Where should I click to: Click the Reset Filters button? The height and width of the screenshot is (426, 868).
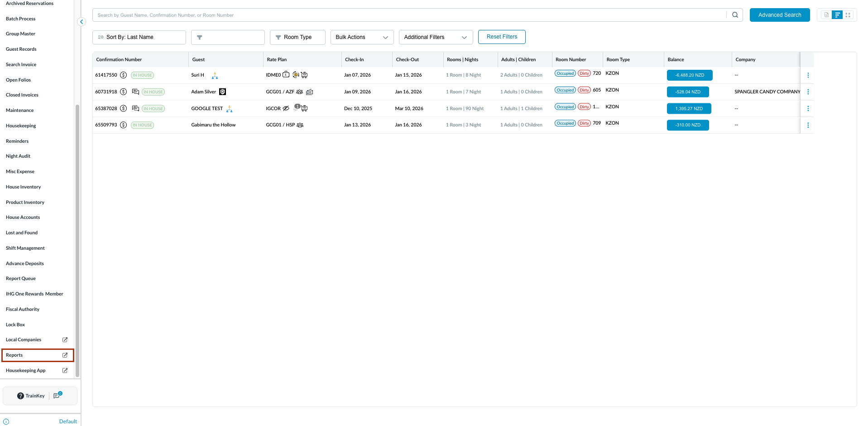[x=502, y=37]
